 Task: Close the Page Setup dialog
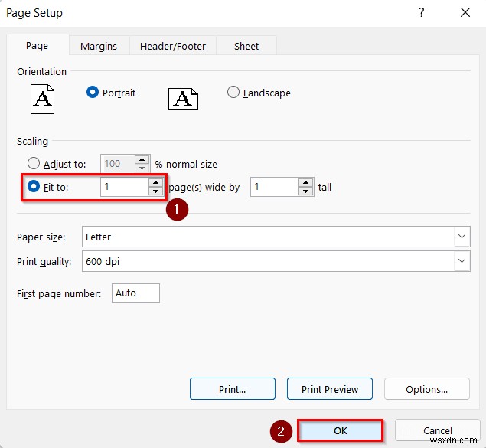click(465, 13)
